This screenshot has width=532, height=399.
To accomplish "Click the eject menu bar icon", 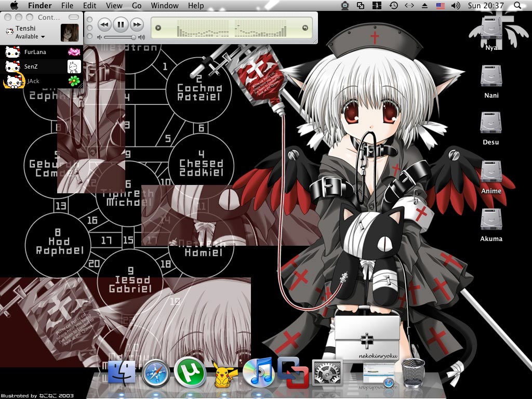I will pos(424,5).
